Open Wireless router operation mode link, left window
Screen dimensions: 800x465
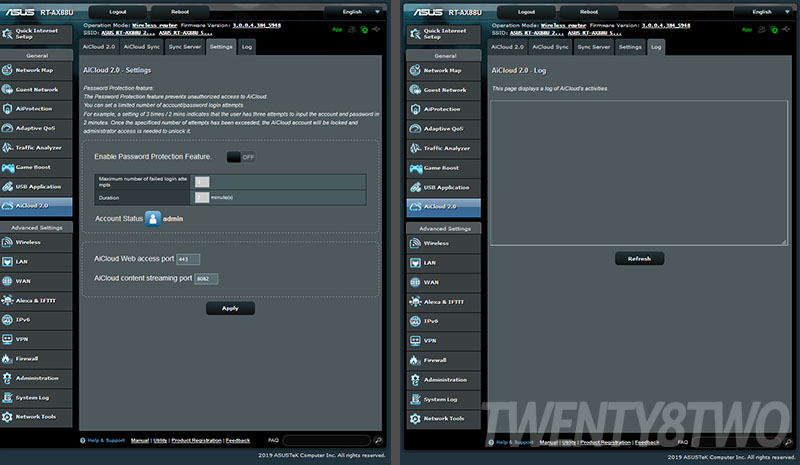pyautogui.click(x=155, y=25)
